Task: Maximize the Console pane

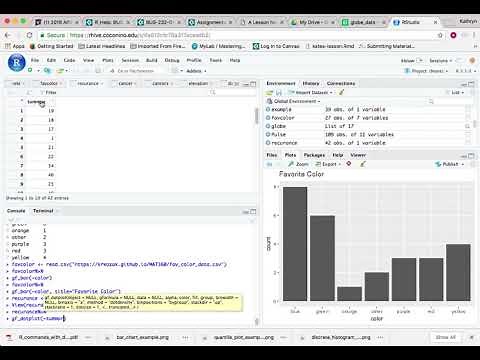Action: [253, 211]
